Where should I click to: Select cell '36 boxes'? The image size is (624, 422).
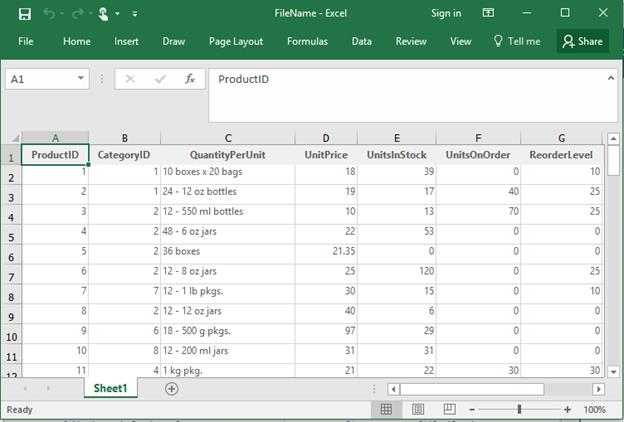click(228, 254)
